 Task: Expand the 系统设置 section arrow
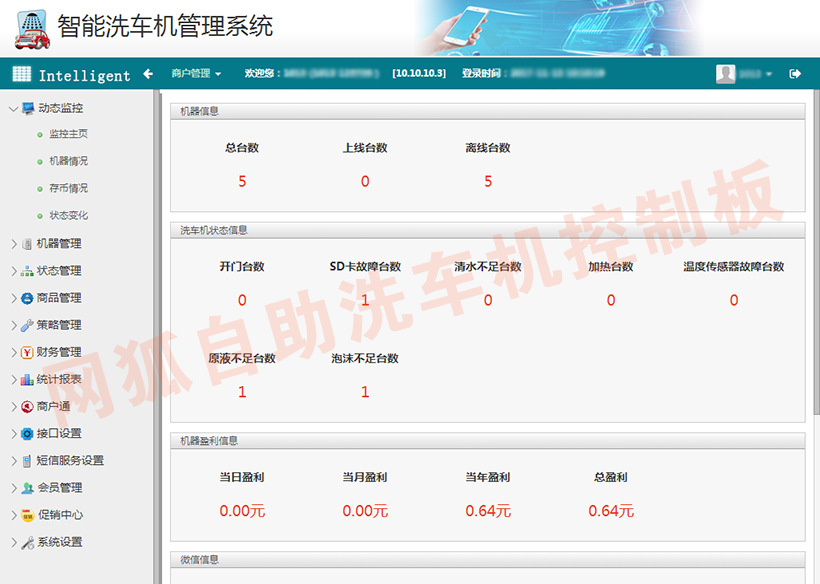click(x=13, y=543)
